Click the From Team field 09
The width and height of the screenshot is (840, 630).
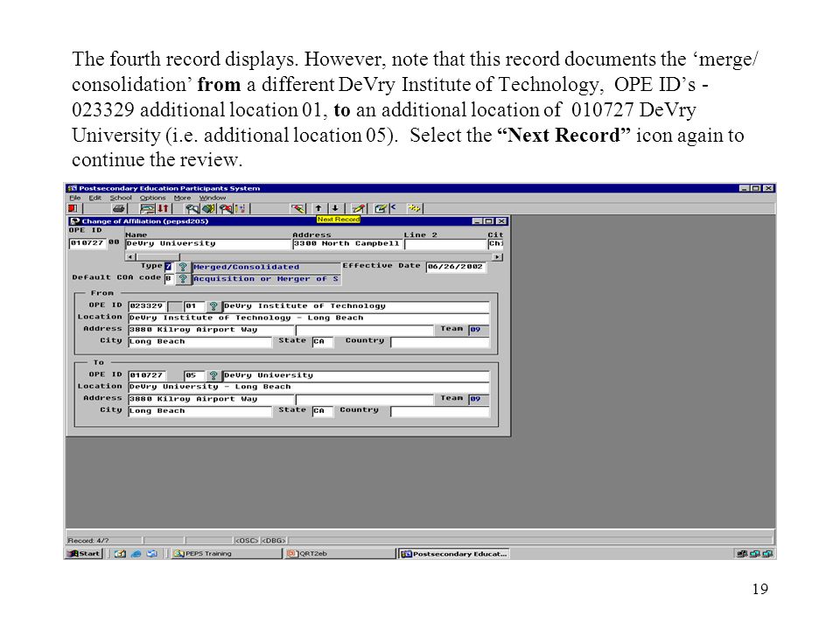point(479,330)
